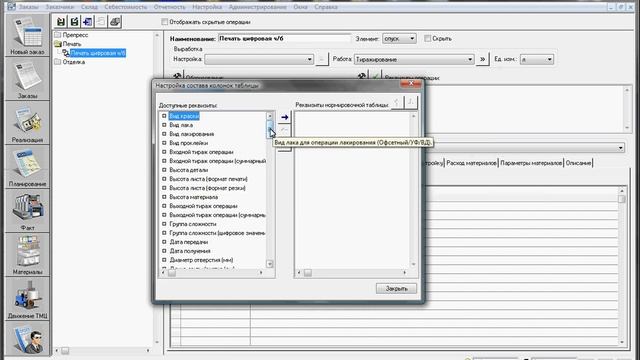
Task: Click the man-in-suit icon at sidebar bottom
Action: point(27,340)
